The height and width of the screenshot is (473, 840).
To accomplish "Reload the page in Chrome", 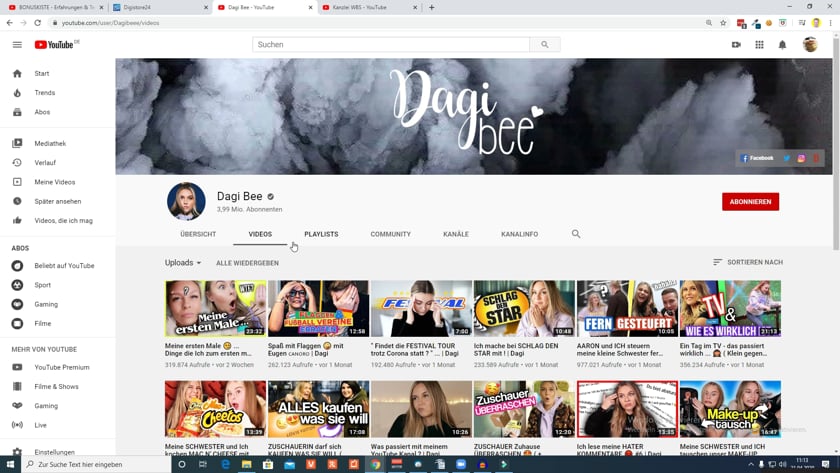I will pyautogui.click(x=38, y=22).
